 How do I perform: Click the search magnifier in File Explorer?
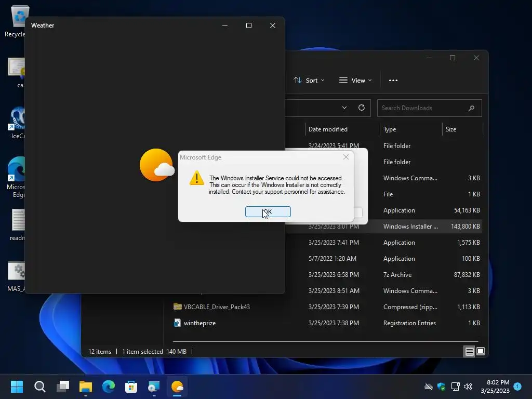point(471,108)
